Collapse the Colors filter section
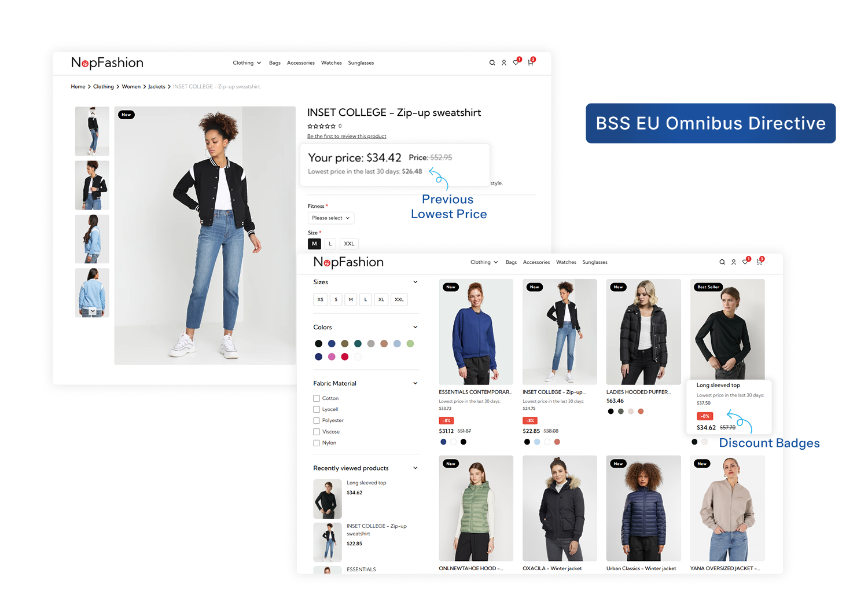 pyautogui.click(x=415, y=327)
